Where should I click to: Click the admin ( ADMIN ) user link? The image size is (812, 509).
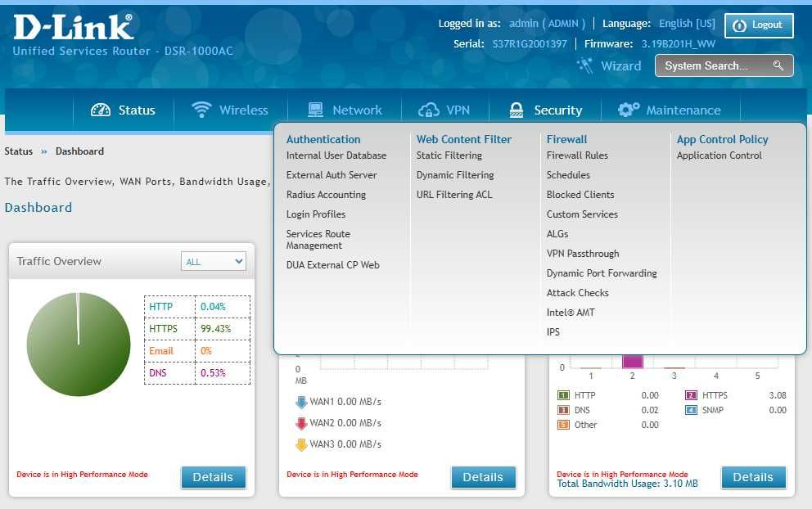tap(547, 23)
